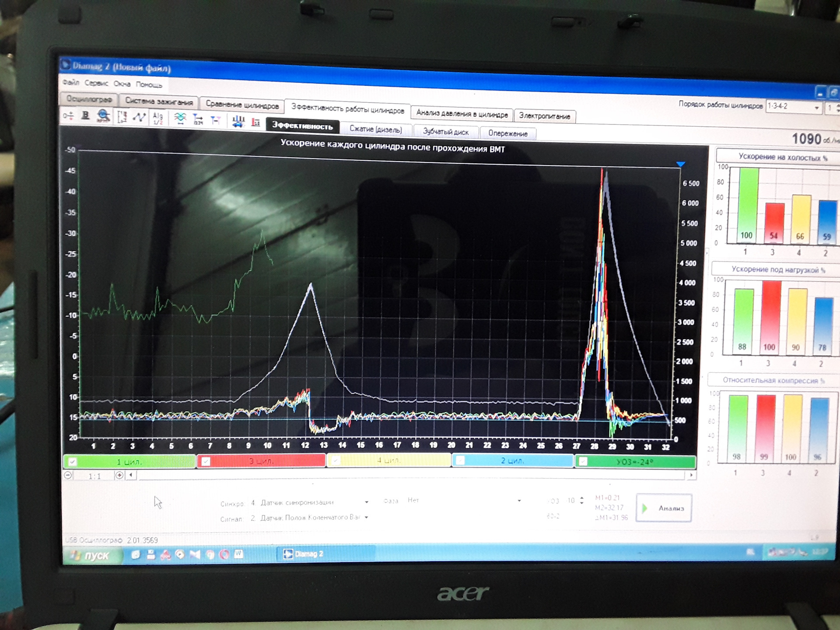This screenshot has height=630, width=840.
Task: Click the zigzag line toolbar icon
Action: pos(140,117)
